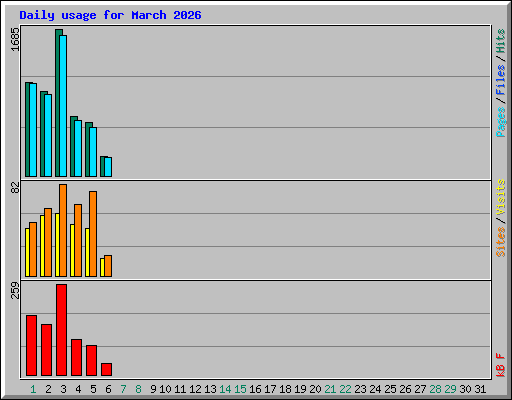The height and width of the screenshot is (400, 512).
Task: Click day label 24 on the x-axis
Action: (375, 389)
